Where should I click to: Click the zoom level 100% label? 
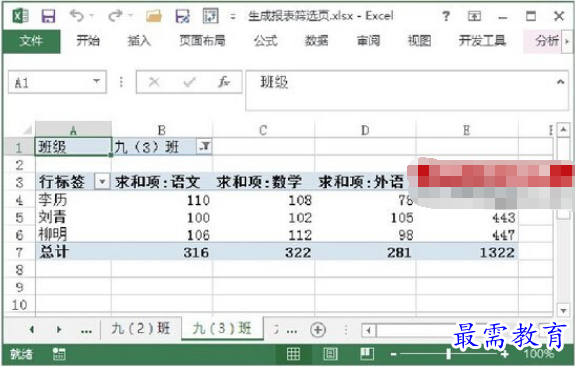pyautogui.click(x=539, y=354)
